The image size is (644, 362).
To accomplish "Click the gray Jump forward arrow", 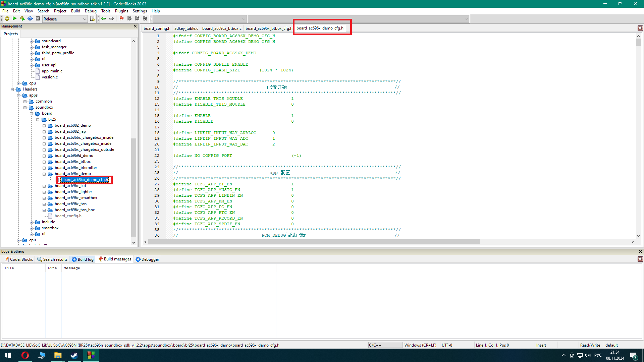I will click(x=111, y=19).
